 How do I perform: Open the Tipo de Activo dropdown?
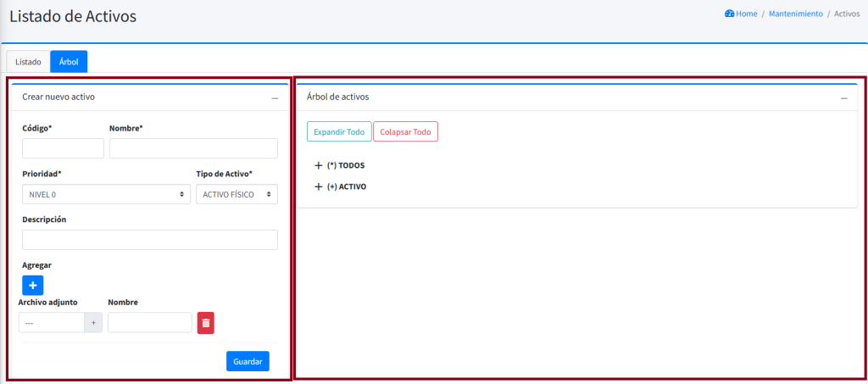[x=236, y=194]
